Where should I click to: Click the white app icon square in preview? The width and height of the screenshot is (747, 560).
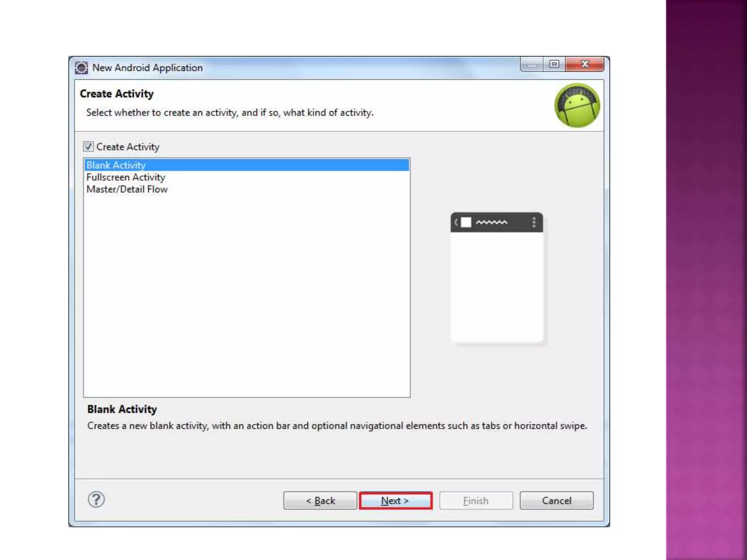[466, 222]
